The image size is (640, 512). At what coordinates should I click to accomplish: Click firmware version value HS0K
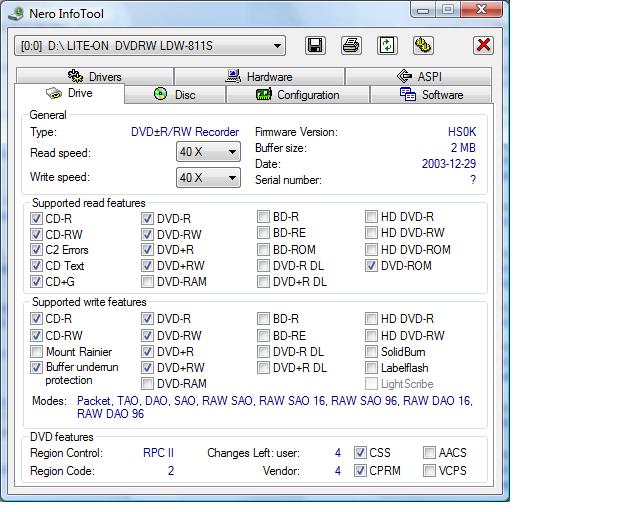coord(462,132)
